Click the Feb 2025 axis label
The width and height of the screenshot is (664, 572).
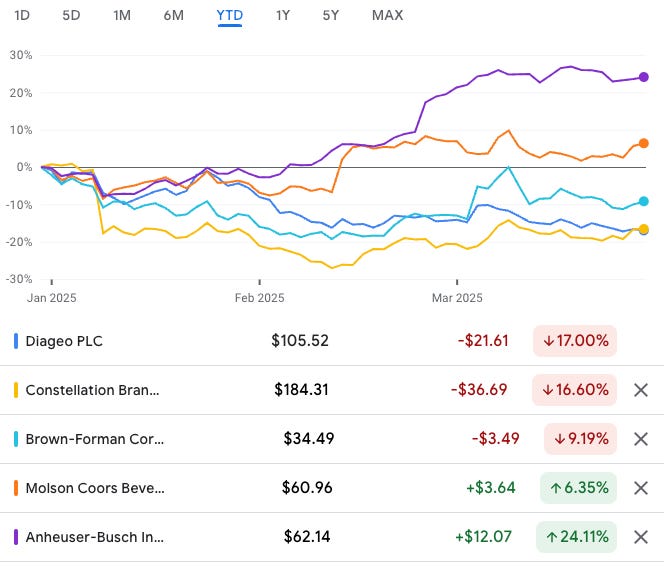coord(260,298)
